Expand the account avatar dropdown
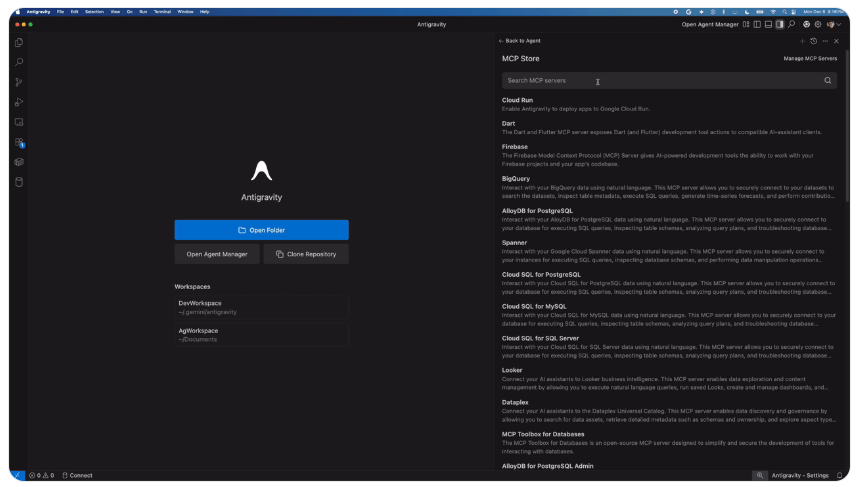 [834, 24]
